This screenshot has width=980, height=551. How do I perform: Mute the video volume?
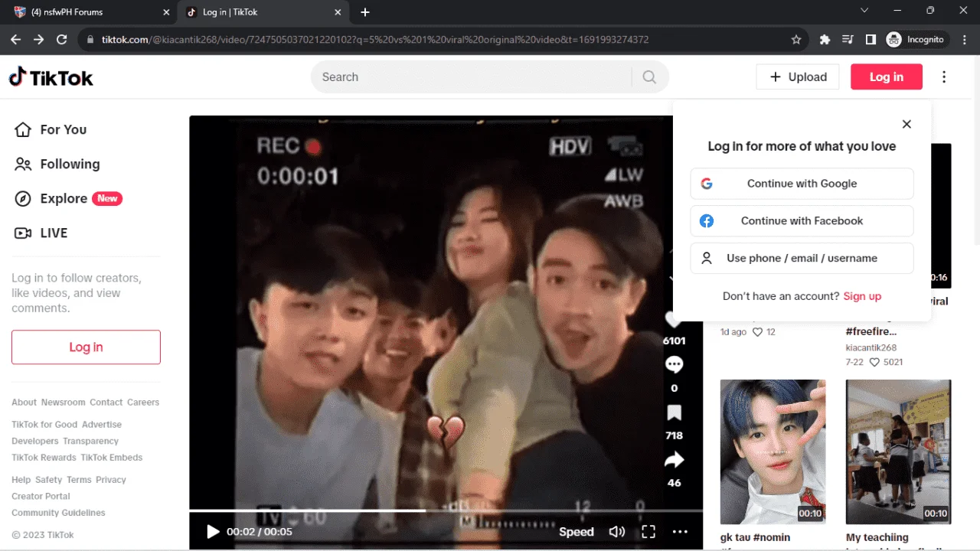(616, 532)
